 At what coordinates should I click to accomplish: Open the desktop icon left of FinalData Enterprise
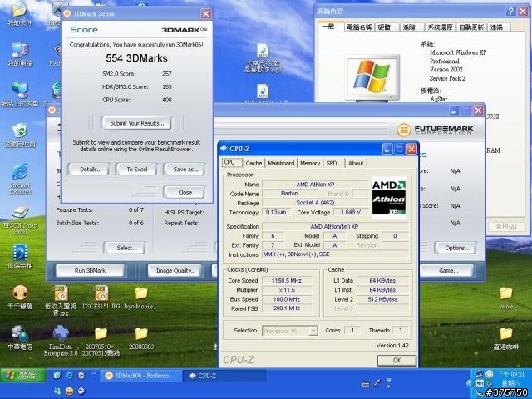pyautogui.click(x=20, y=338)
